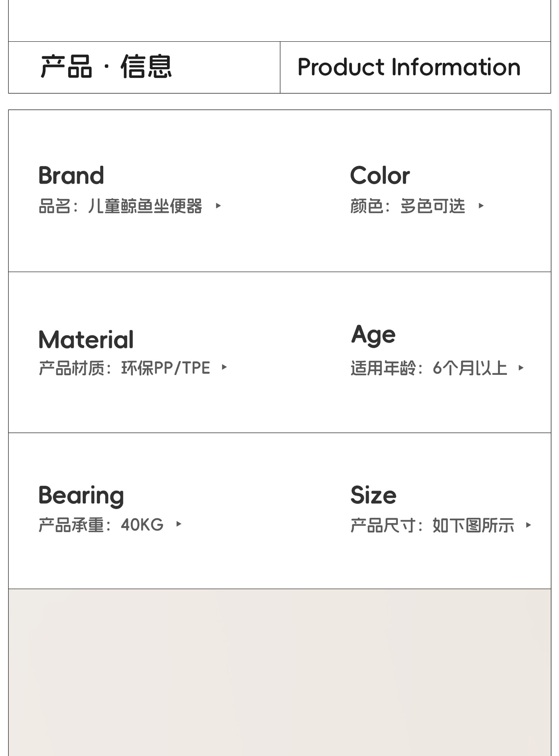Select the 产品材质: 环保PP/TPE line

coord(124,368)
